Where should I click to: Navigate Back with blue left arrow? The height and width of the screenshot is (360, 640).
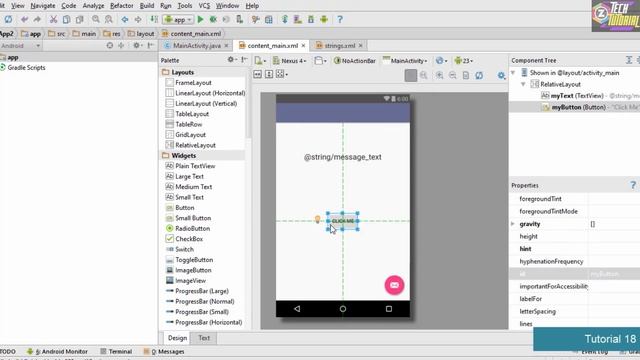point(125,19)
